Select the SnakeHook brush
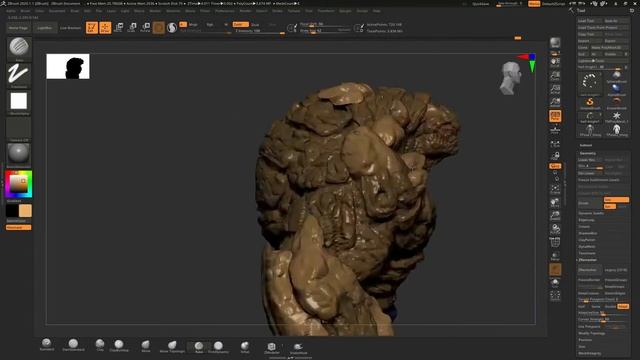640x360 pixels. (x=298, y=348)
